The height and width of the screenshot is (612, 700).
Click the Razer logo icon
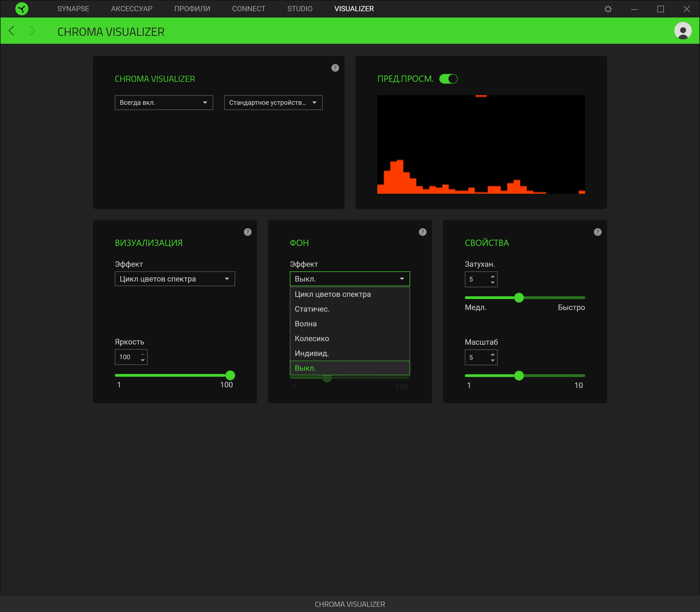[x=22, y=9]
